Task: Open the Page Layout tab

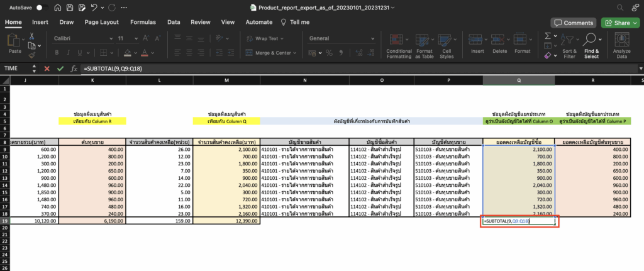Action: pyautogui.click(x=101, y=22)
